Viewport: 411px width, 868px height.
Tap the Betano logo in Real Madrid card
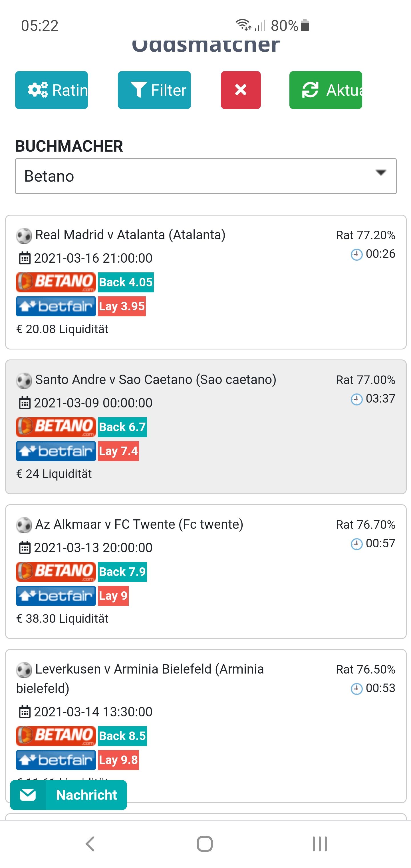click(x=56, y=282)
